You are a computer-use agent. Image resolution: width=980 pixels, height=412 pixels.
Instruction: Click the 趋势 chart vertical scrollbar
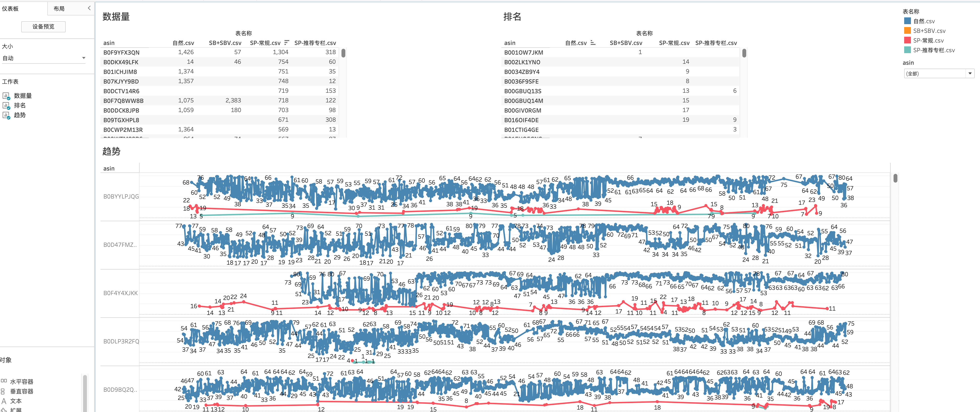click(x=895, y=178)
